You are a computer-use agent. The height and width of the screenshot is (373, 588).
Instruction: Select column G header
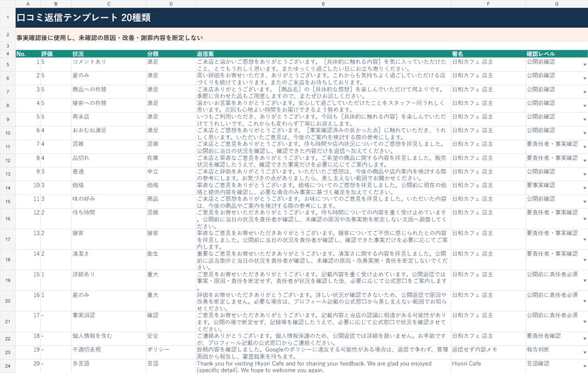tap(557, 4)
